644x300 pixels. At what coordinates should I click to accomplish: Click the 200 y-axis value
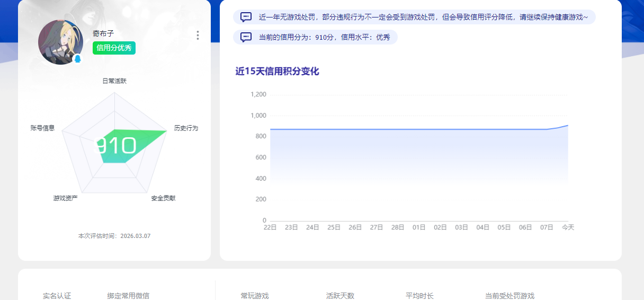261,199
